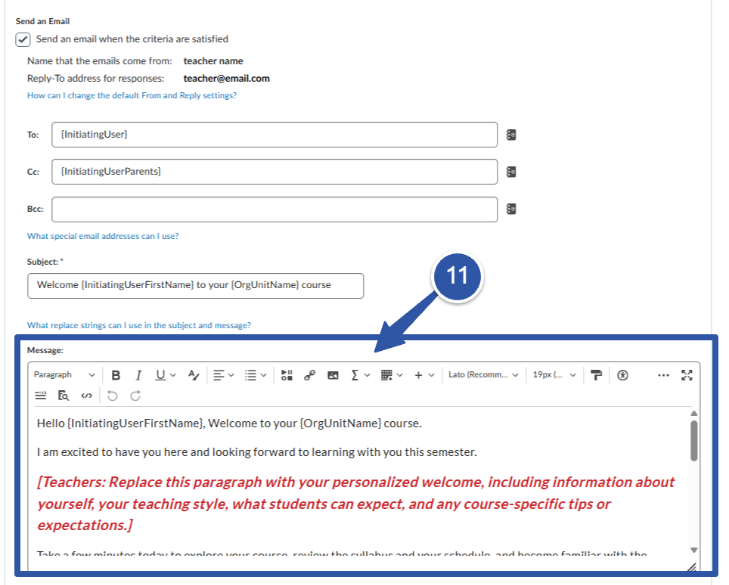Open address book for Bcc field
This screenshot has height=585, width=729.
[511, 209]
